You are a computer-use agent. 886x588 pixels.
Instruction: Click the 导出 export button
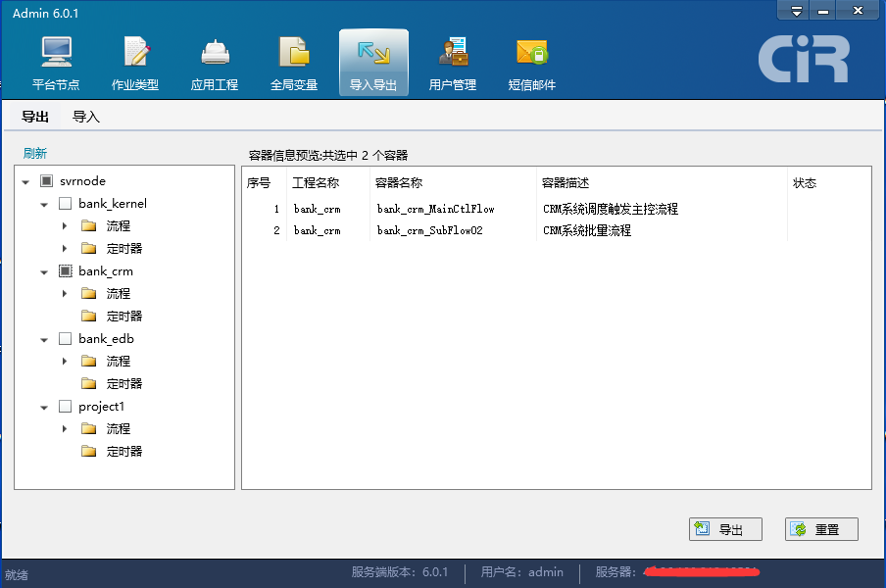click(725, 529)
